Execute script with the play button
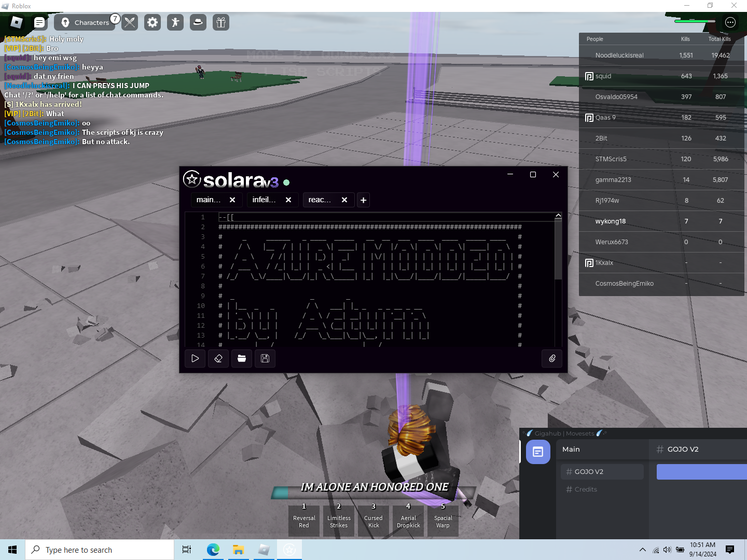 pos(195,358)
